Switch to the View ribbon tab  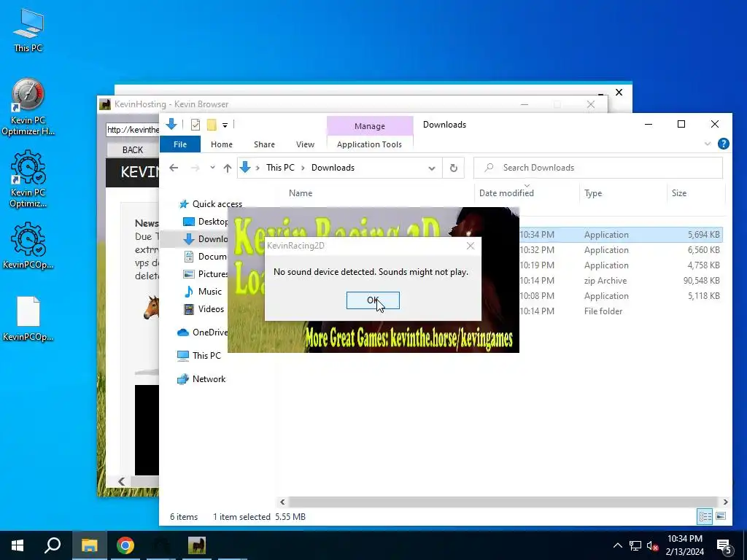coord(305,144)
